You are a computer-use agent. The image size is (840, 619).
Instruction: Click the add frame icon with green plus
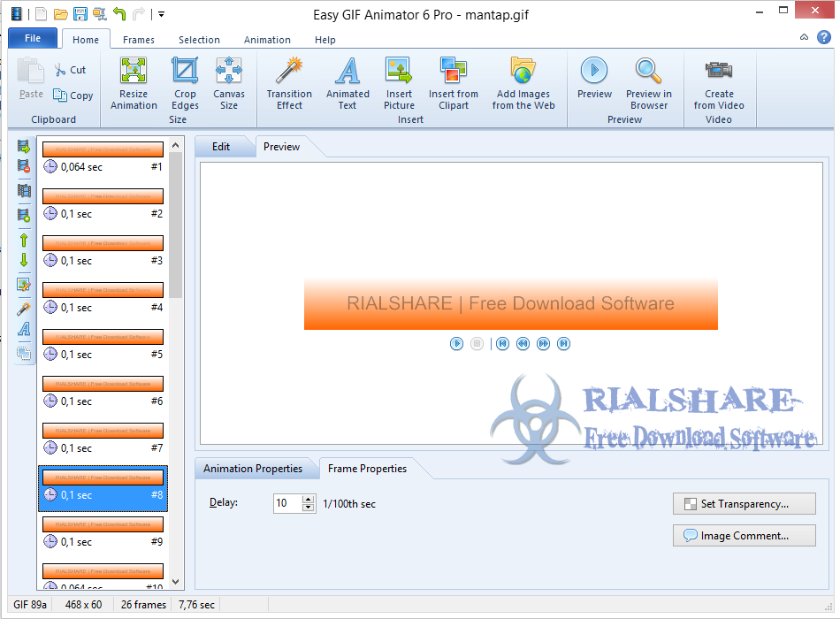point(24,216)
